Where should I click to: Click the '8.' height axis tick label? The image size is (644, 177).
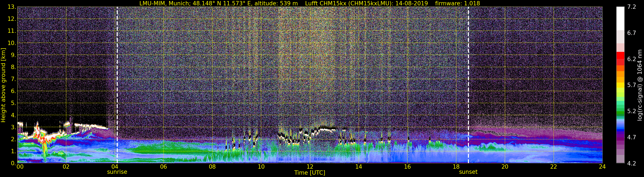pyautogui.click(x=13, y=67)
